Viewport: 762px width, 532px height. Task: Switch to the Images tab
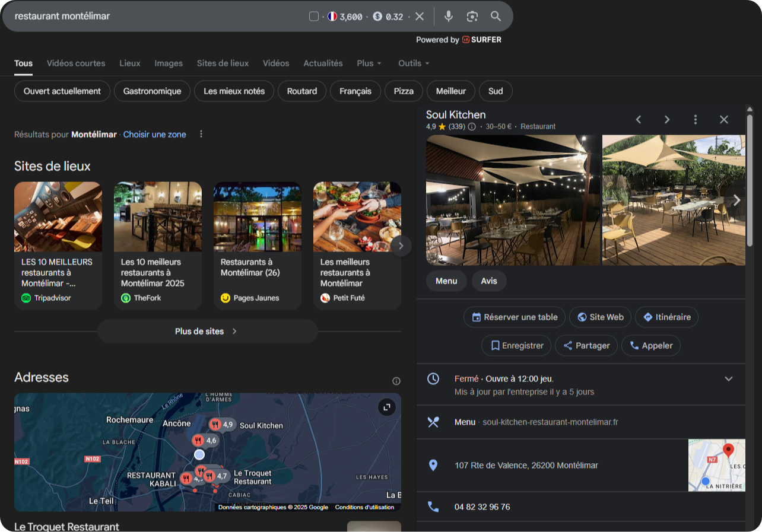click(169, 63)
